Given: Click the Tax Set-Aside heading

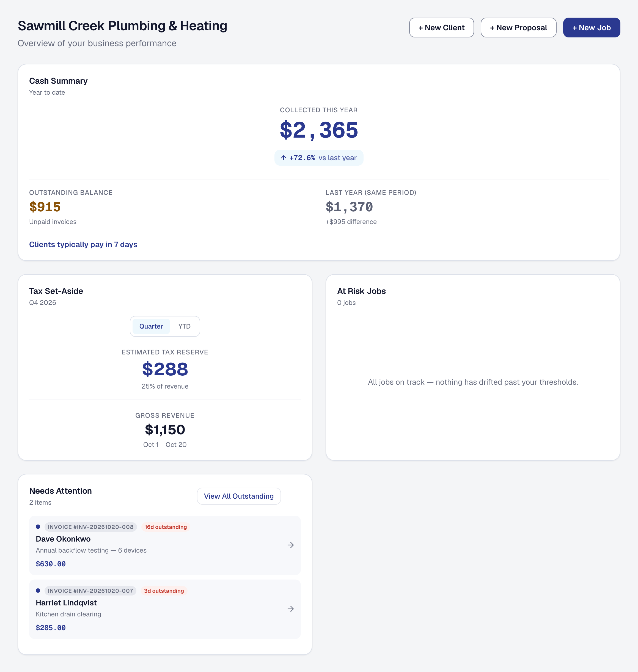Looking at the screenshot, I should tap(56, 291).
